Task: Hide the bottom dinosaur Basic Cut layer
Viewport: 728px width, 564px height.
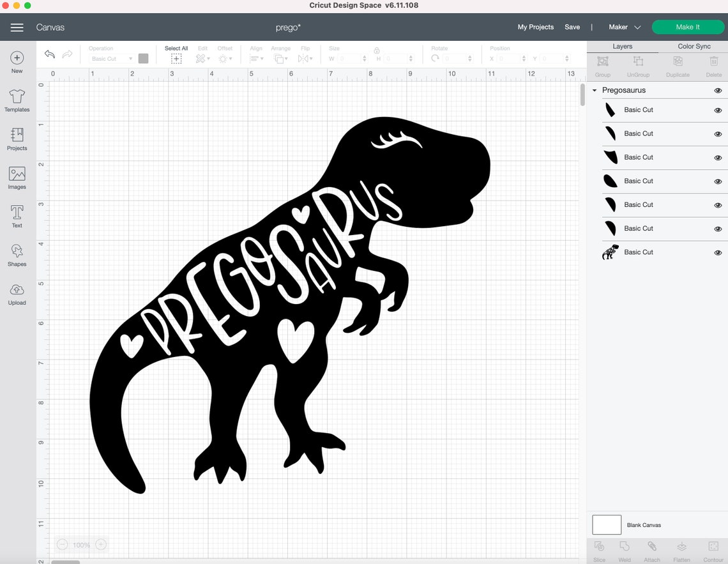Action: pos(718,252)
